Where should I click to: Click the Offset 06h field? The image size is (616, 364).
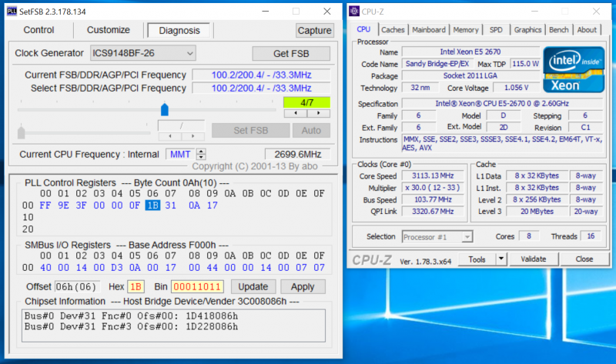[x=76, y=286]
